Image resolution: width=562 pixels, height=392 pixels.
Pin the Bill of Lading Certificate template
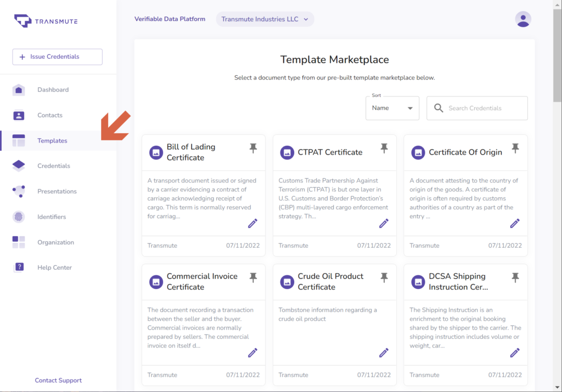(x=254, y=148)
